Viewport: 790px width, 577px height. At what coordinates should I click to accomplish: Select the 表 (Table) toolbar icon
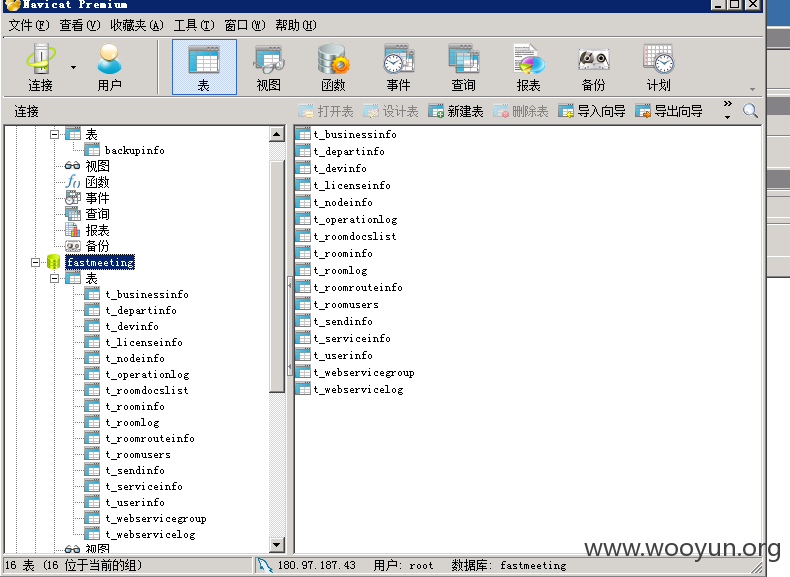tap(204, 67)
